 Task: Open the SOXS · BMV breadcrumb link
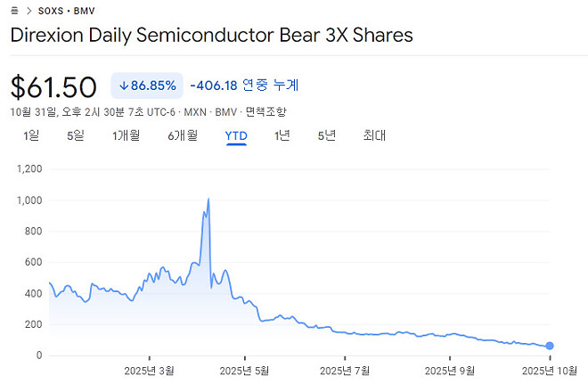65,10
